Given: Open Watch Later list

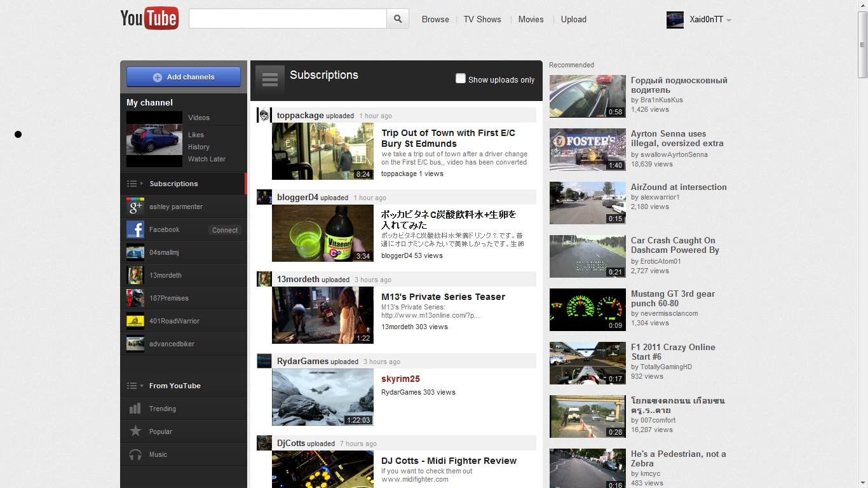Looking at the screenshot, I should click(x=207, y=159).
